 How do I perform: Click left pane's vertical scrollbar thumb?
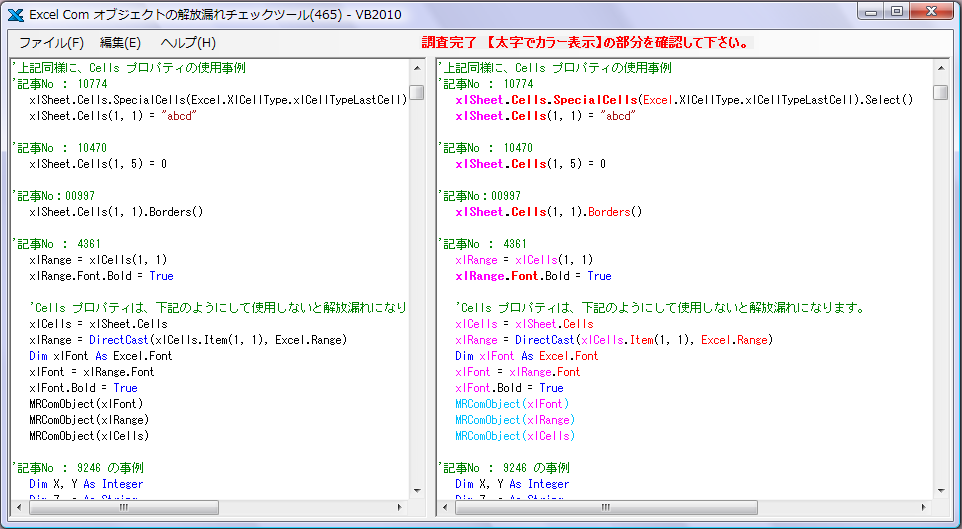point(417,93)
